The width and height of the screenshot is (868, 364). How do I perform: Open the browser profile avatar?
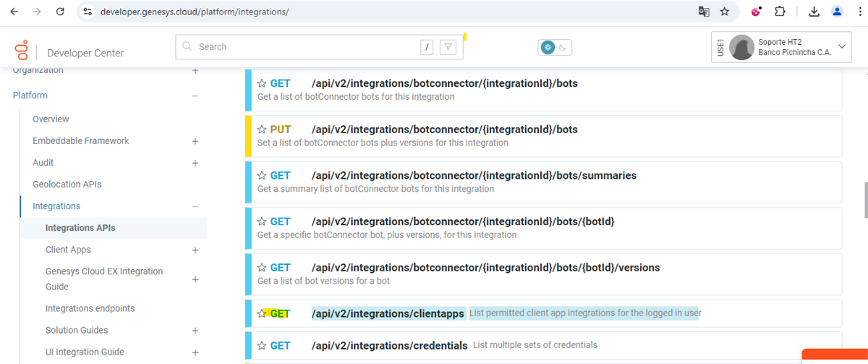tap(837, 12)
